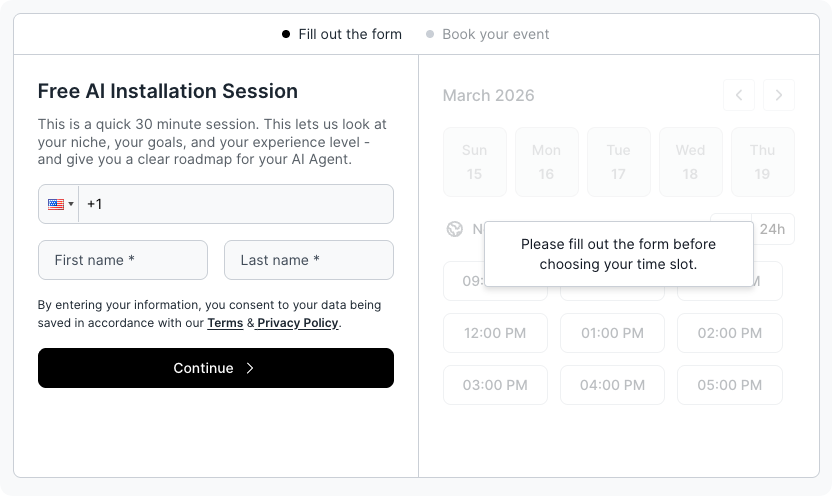
Task: Select Sunday 15 date
Action: coord(474,162)
